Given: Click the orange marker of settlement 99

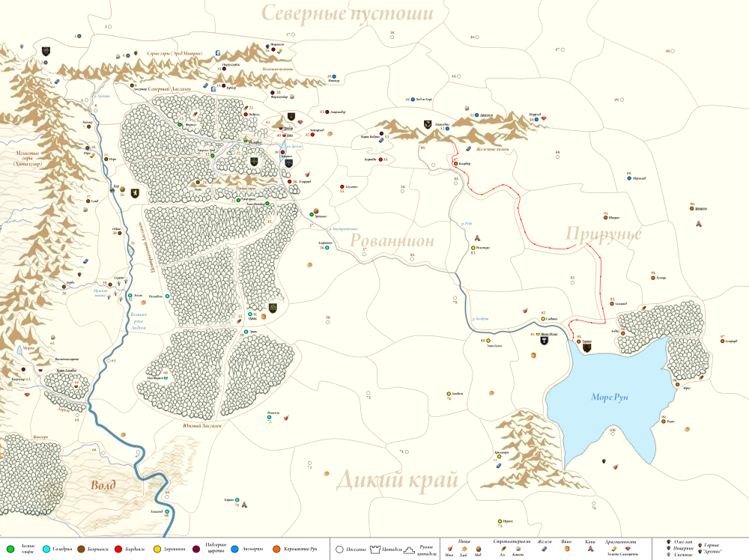Looking at the screenshot, I should tap(664, 421).
